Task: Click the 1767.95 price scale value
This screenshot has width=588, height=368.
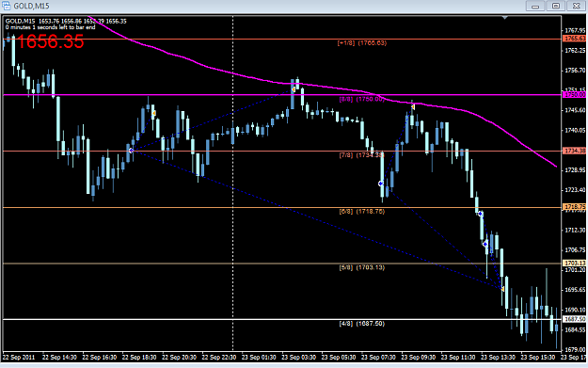Action: (x=575, y=30)
